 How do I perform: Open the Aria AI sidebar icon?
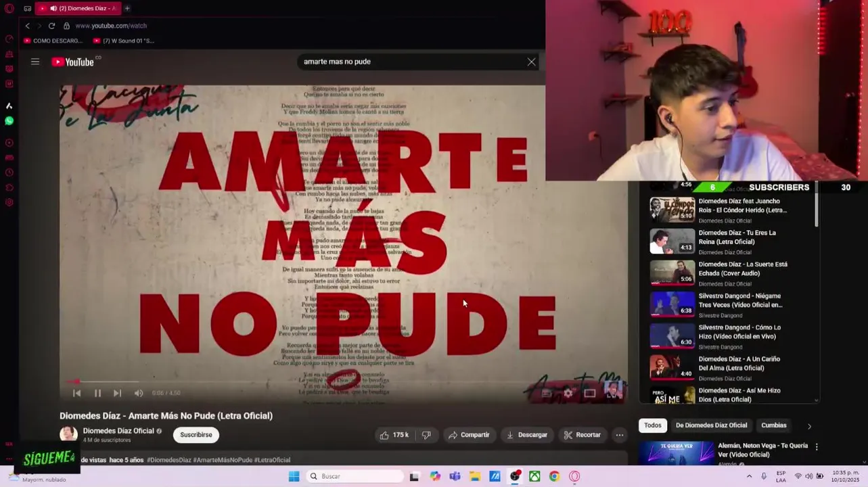pyautogui.click(x=9, y=106)
